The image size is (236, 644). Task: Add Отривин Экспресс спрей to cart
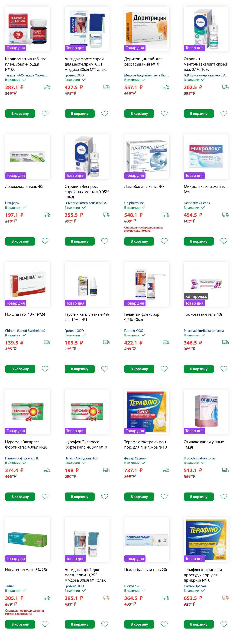[x=79, y=241]
